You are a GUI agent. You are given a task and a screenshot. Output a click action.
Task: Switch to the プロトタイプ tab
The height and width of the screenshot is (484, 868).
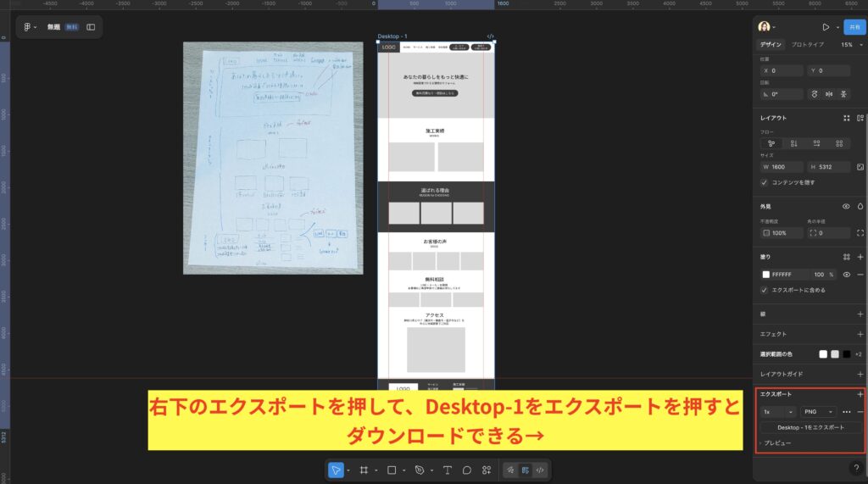point(807,44)
